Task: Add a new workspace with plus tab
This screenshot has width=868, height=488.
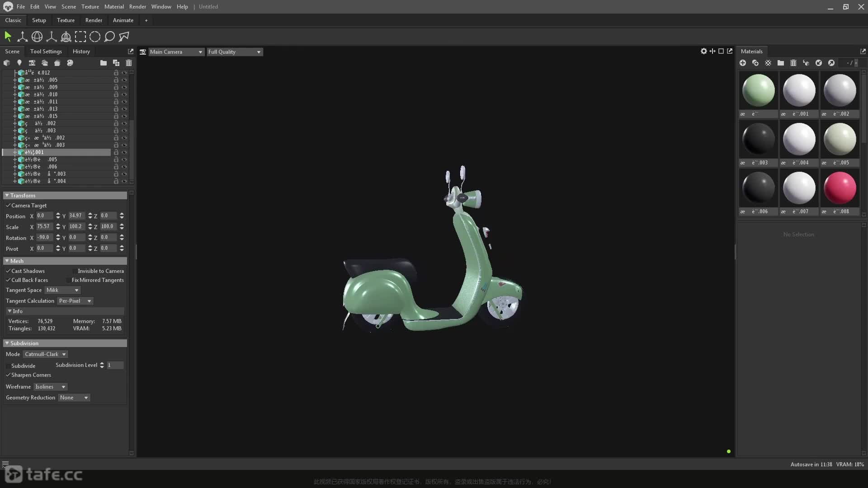Action: (146, 20)
